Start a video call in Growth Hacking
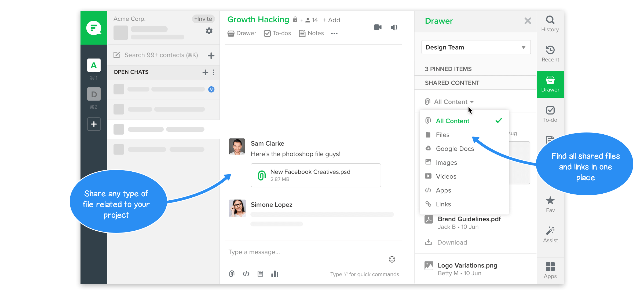Image resolution: width=644 pixels, height=295 pixels. [x=378, y=27]
